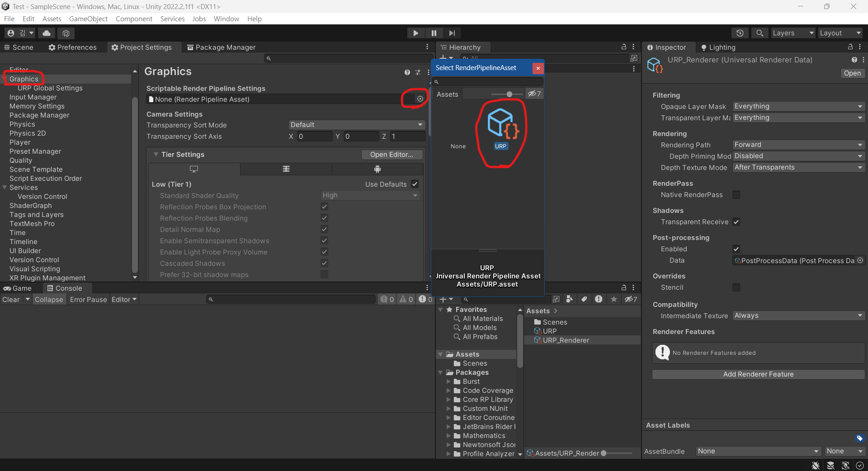Open Rendering Path dropdown

click(798, 145)
